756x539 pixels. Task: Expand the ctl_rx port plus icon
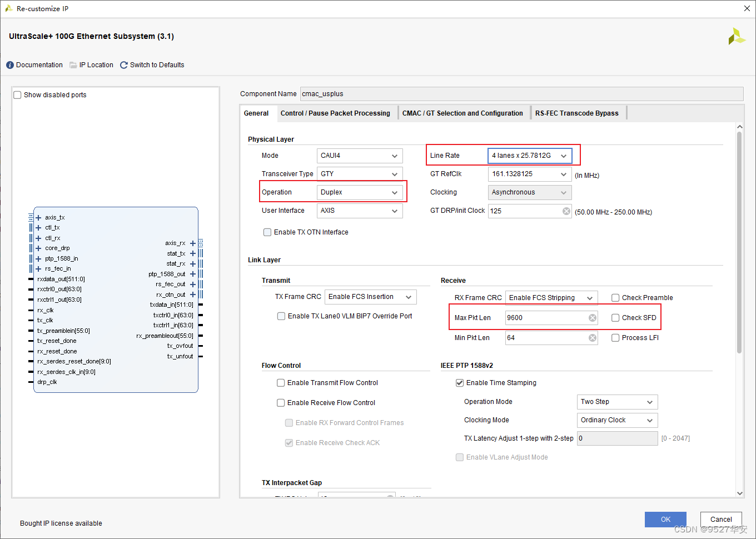38,238
